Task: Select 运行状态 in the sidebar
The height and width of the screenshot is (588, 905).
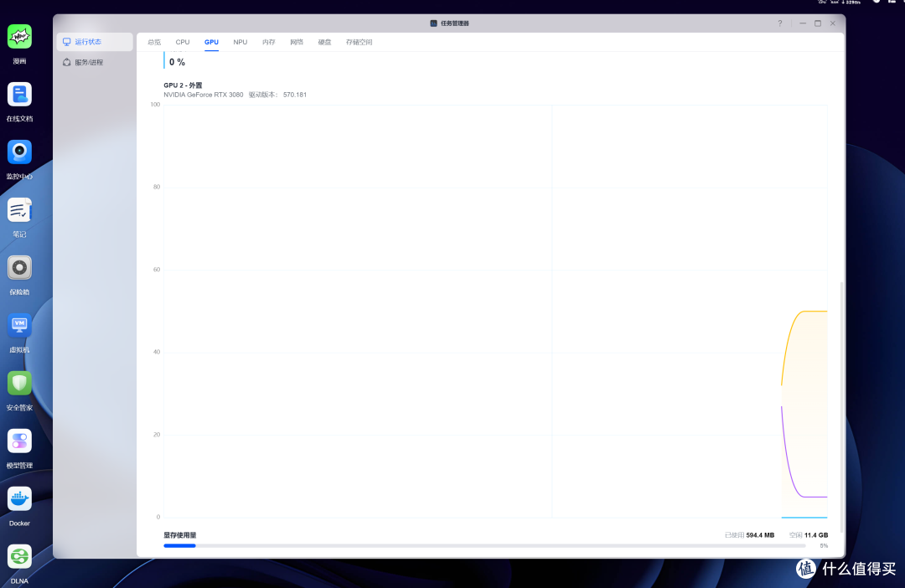Action: pos(95,42)
